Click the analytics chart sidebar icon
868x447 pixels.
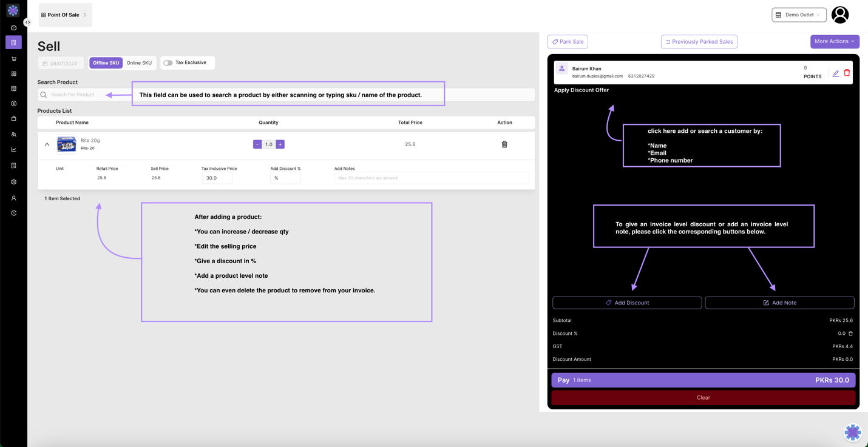click(13, 149)
